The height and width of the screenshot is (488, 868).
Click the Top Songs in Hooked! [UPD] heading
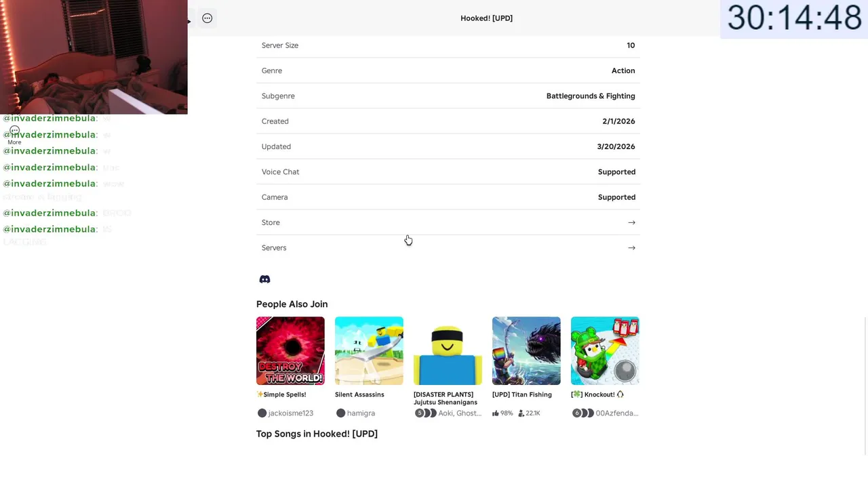coord(317,434)
